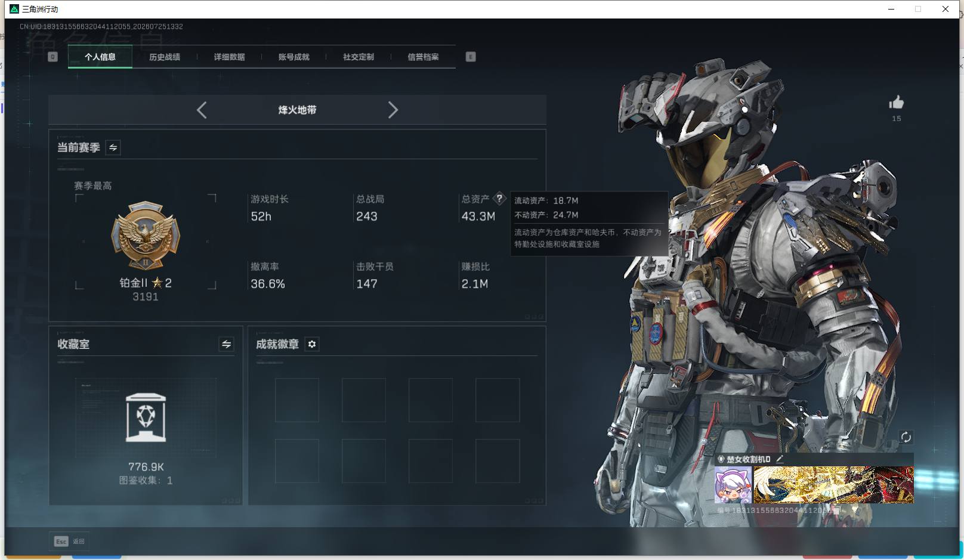
Task: Click the player avatar thumbnail
Action: pyautogui.click(x=733, y=485)
